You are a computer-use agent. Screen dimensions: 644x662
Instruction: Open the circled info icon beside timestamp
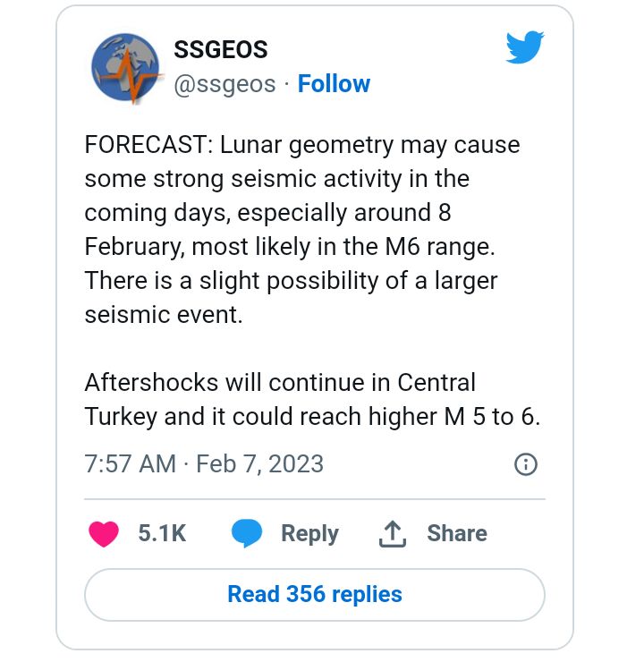[526, 464]
